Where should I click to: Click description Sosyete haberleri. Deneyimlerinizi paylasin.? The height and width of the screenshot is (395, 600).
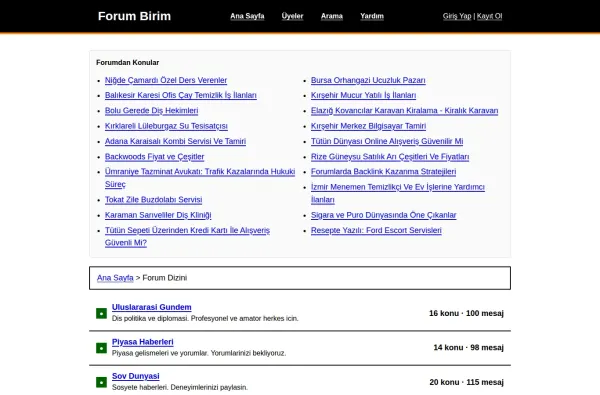180,387
